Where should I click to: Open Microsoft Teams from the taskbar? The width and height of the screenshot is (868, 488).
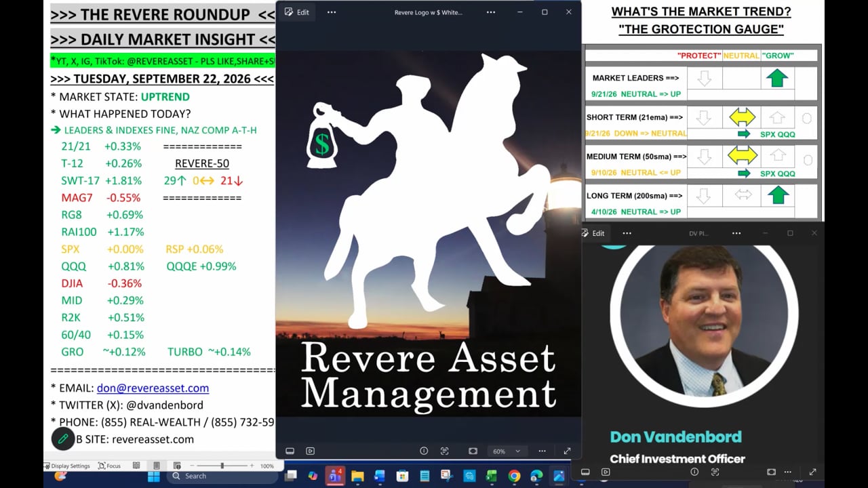[335, 476]
